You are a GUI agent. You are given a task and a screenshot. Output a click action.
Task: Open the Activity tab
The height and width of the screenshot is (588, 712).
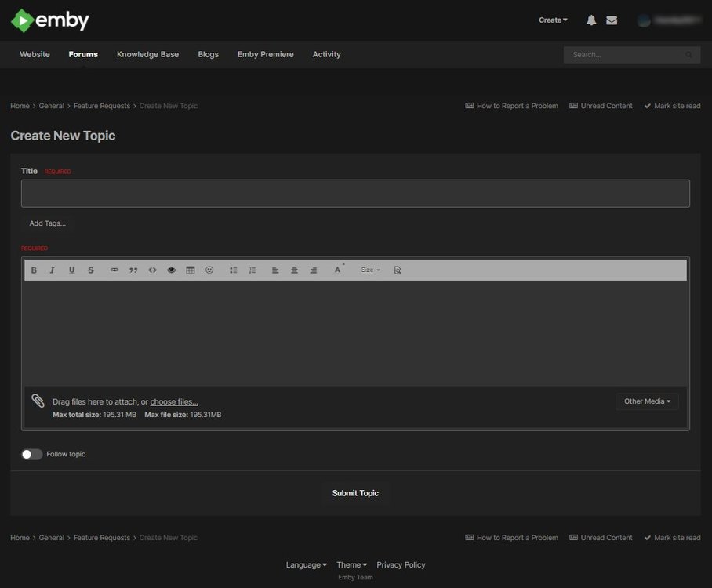coord(326,54)
